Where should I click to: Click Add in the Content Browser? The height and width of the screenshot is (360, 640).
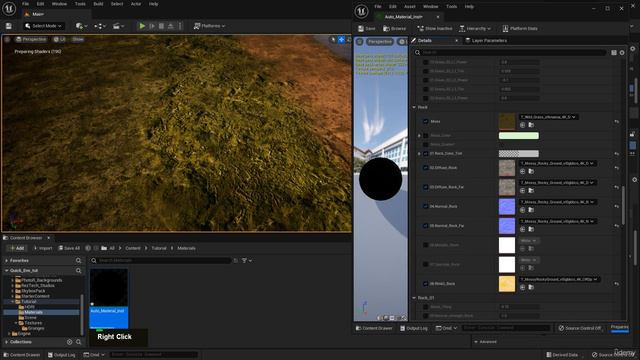tap(17, 248)
